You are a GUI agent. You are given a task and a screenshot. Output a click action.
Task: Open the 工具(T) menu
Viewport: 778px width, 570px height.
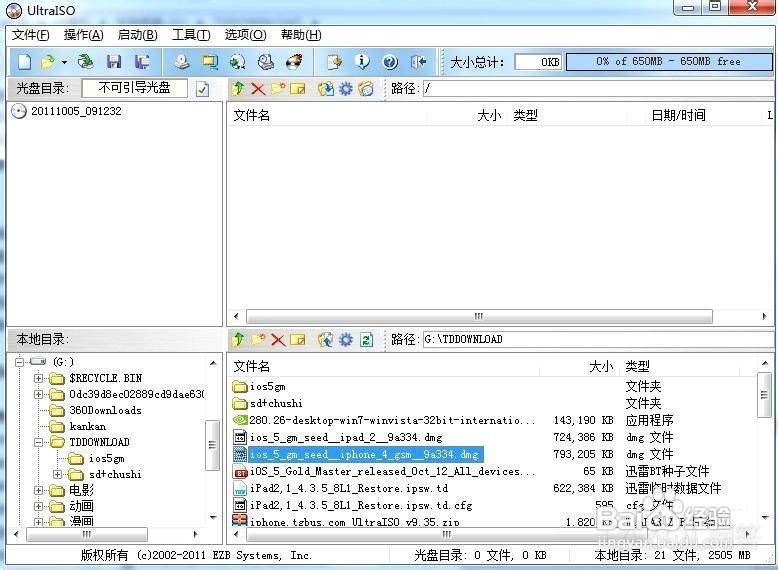pos(191,35)
